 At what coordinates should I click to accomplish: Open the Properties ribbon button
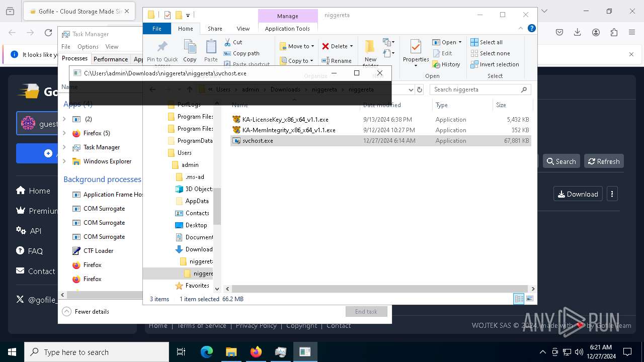tap(416, 53)
